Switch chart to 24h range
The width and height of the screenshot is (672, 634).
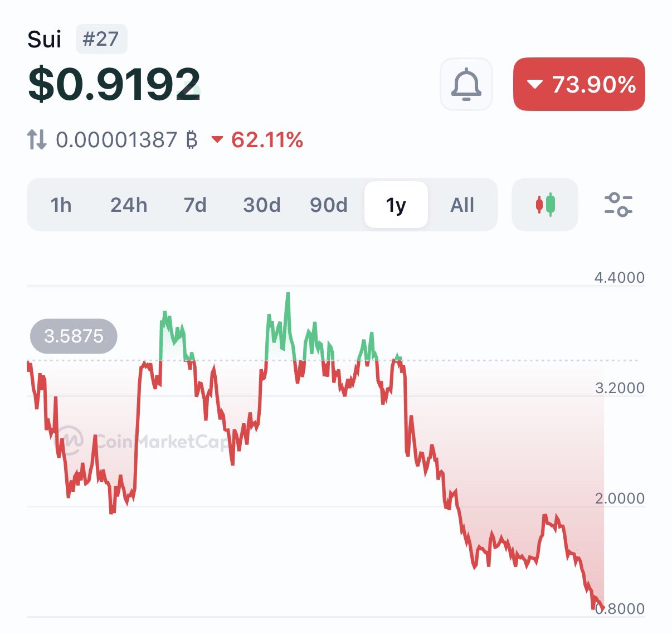(x=129, y=205)
